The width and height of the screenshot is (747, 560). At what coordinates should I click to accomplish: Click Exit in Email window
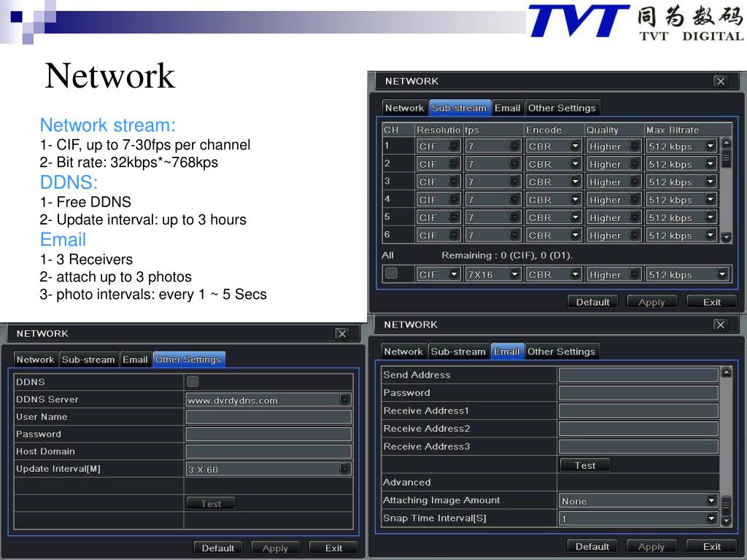point(712,547)
